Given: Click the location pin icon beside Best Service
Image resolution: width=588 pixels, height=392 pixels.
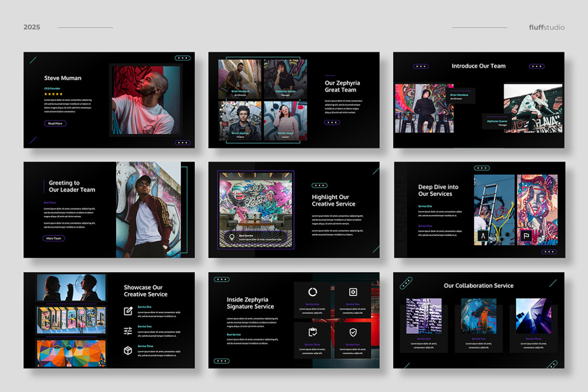Looking at the screenshot, I should pyautogui.click(x=232, y=237).
